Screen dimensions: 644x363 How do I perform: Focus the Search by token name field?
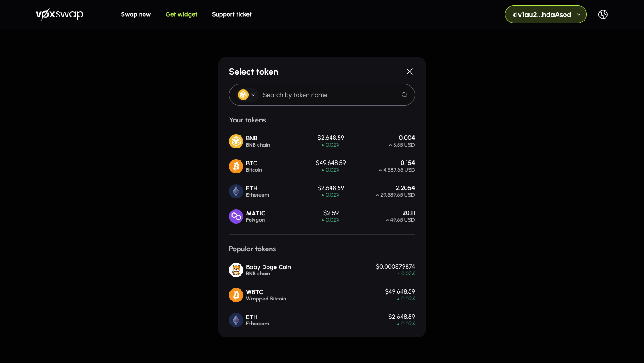click(x=322, y=95)
